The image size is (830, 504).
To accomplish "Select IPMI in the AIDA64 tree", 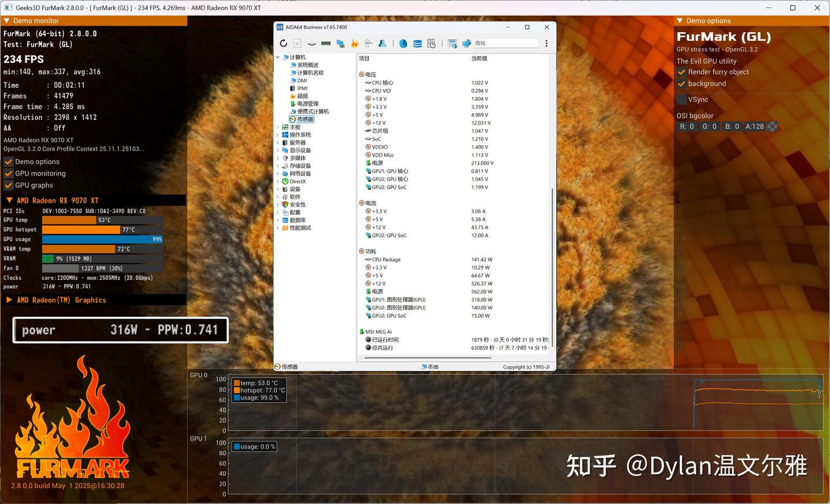I will pyautogui.click(x=303, y=88).
